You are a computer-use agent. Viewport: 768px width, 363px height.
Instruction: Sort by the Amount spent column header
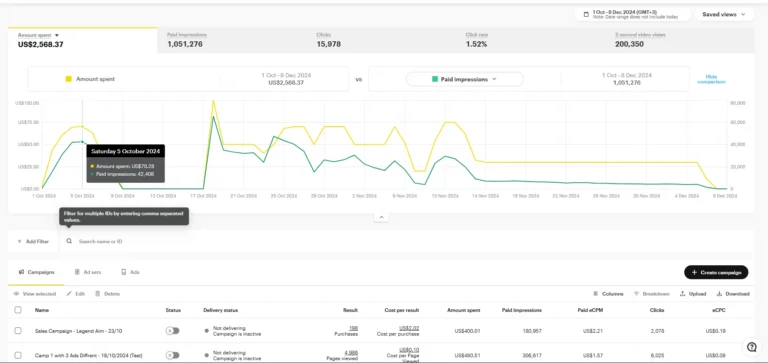point(463,310)
